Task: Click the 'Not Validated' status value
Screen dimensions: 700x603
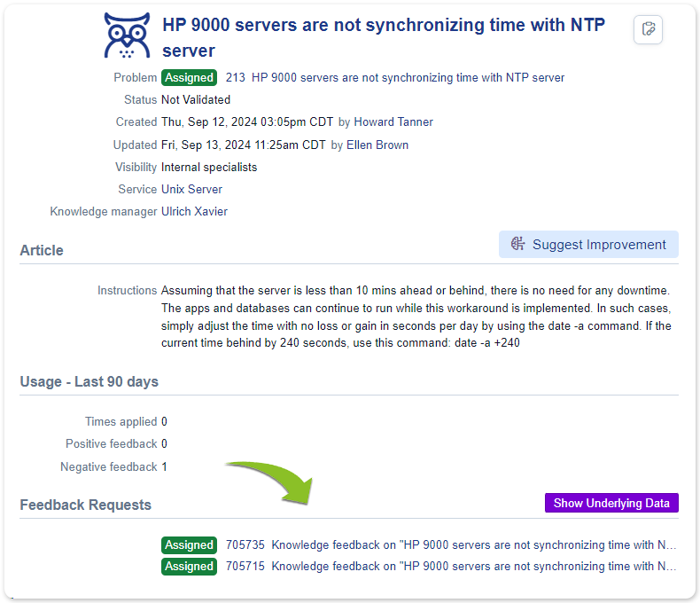Action: click(x=196, y=99)
